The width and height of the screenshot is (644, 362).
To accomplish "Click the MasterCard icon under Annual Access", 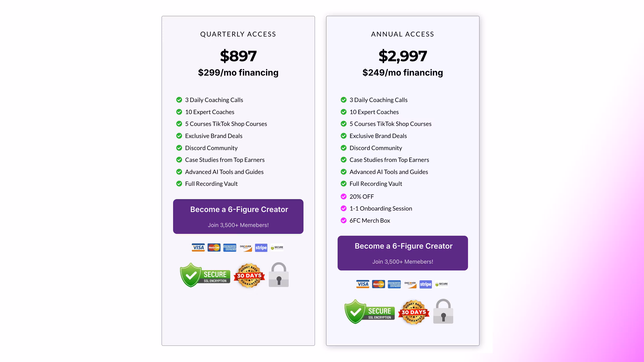I will point(378,284).
